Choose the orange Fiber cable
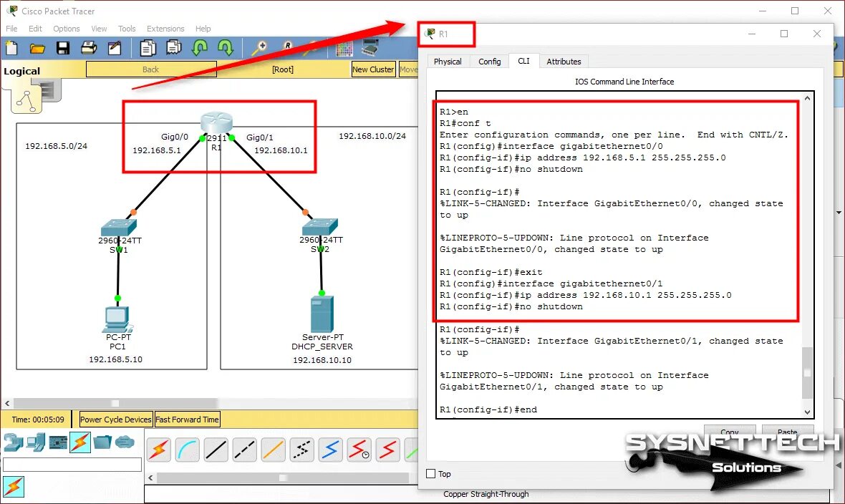The image size is (845, 504). pyautogui.click(x=274, y=450)
